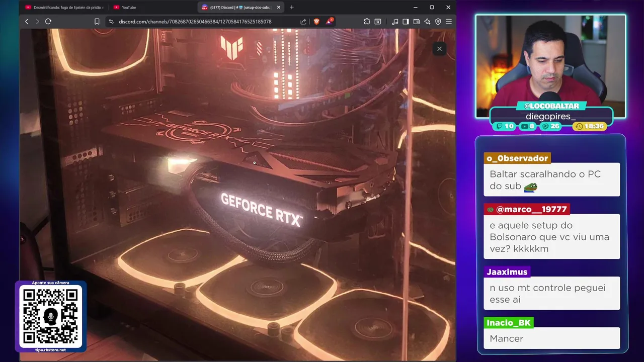Minimize the browser window
Screen dimensions: 644x362
click(415, 7)
